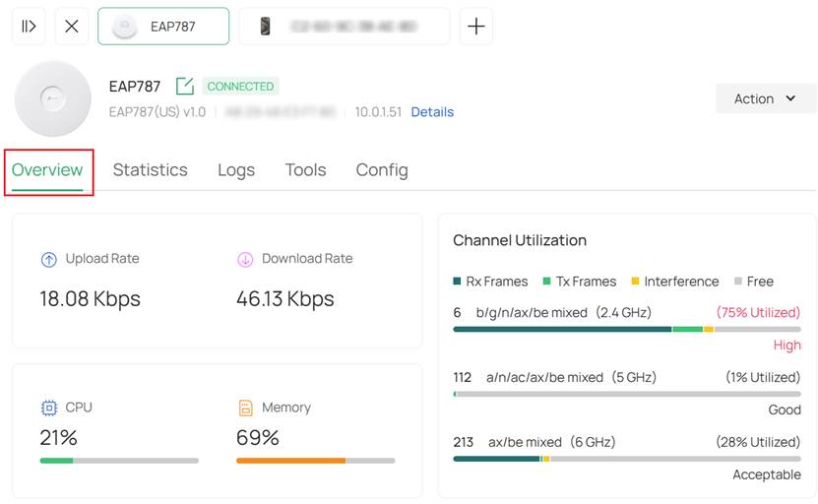The height and width of the screenshot is (504, 818).
Task: Click the (75% Utilized) label
Action: [758, 312]
